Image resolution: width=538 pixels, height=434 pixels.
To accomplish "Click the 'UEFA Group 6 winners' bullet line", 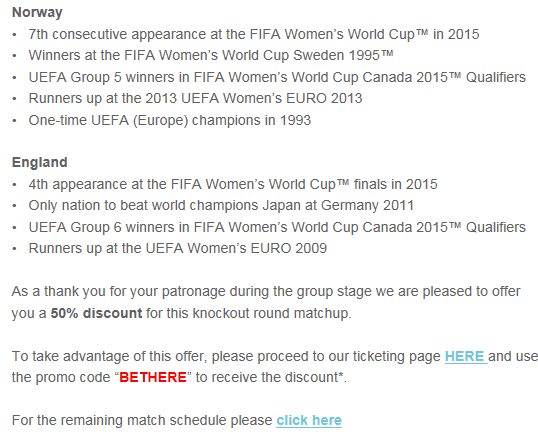I will click(277, 227).
